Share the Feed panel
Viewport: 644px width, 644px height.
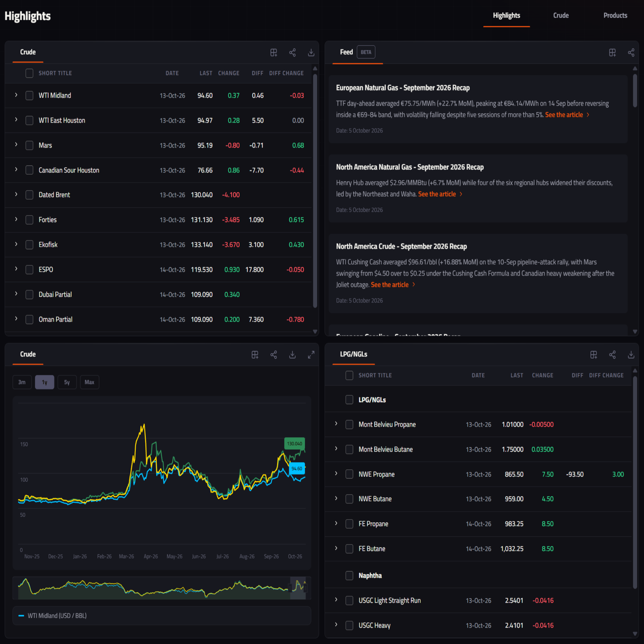click(x=631, y=52)
